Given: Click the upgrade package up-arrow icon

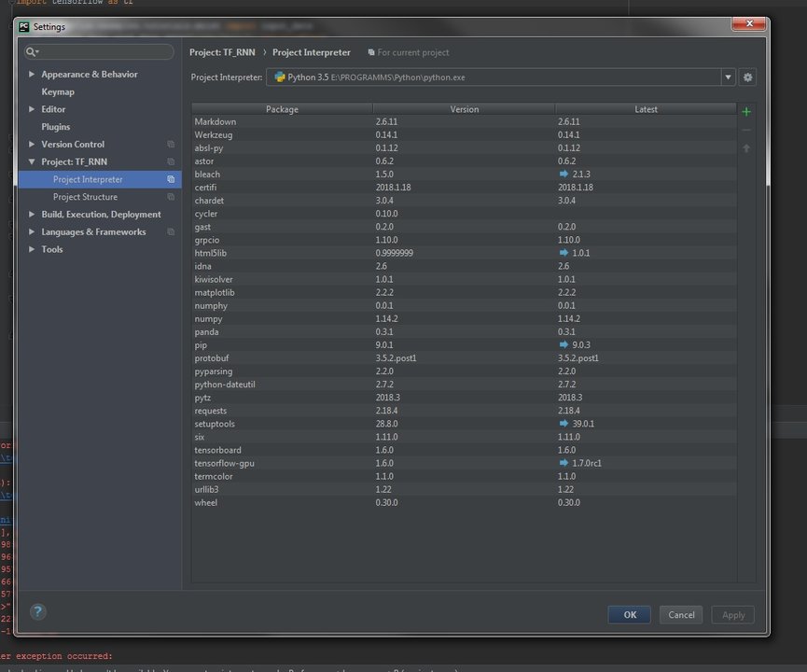Looking at the screenshot, I should [x=746, y=148].
